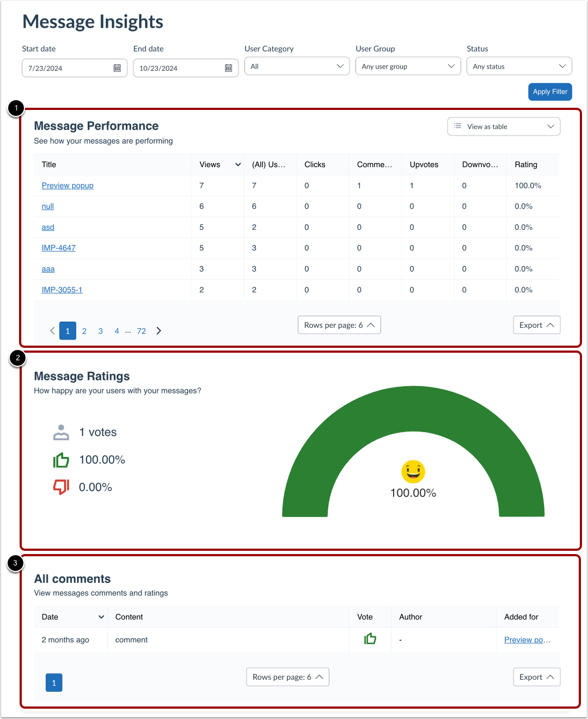The height and width of the screenshot is (719, 588).
Task: Click the thumbs-up icon beside 100.00%
Action: pos(61,459)
